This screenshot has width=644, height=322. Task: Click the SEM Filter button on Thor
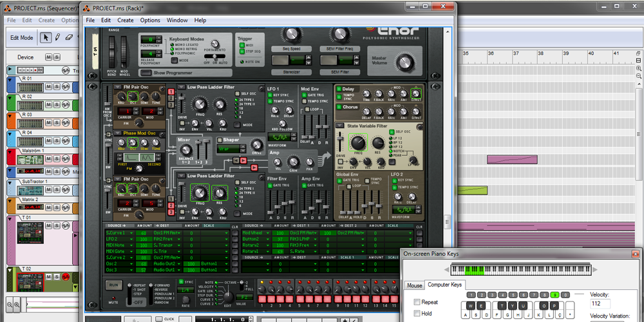pos(330,61)
